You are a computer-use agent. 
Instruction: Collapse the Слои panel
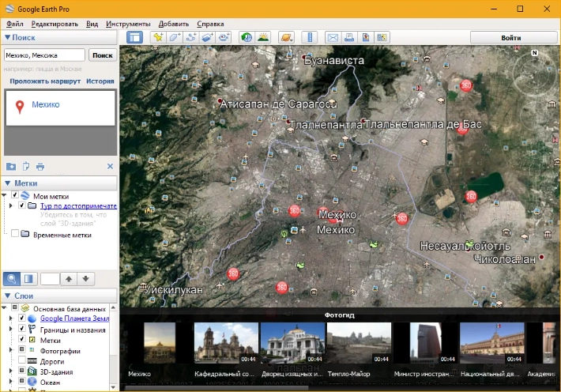[8, 296]
